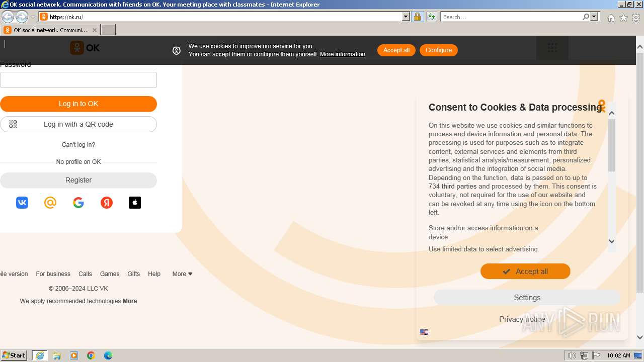The image size is (644, 362).
Task: Click the consent panel scroll up arrow
Action: tap(612, 113)
